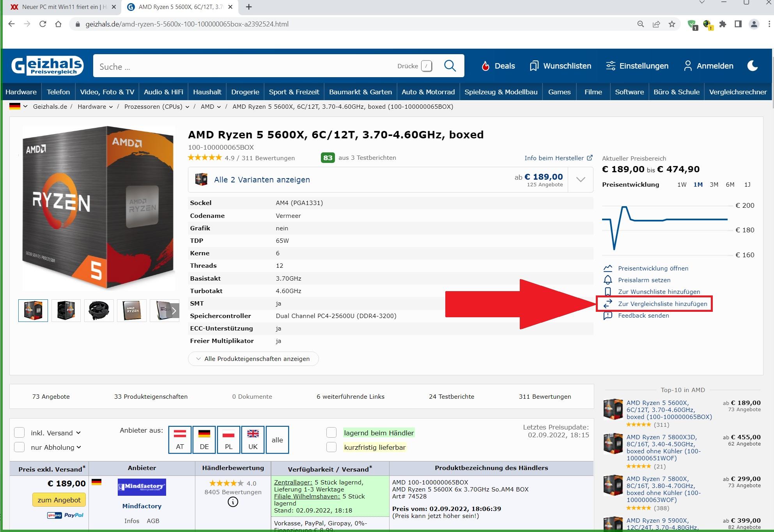This screenshot has height=532, width=774.
Task: Open the Hardware category menu
Action: click(21, 92)
